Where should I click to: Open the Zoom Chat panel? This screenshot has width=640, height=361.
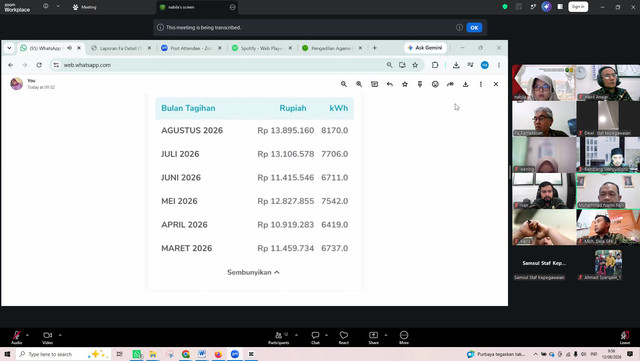[316, 337]
